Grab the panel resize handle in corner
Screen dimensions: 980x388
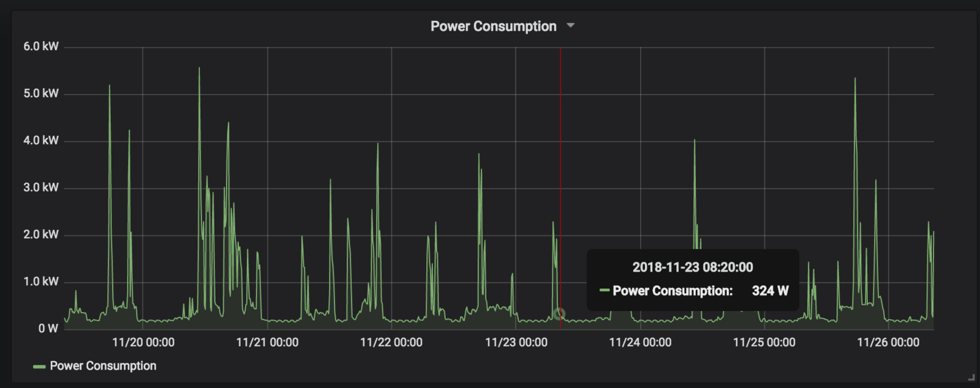[x=971, y=377]
